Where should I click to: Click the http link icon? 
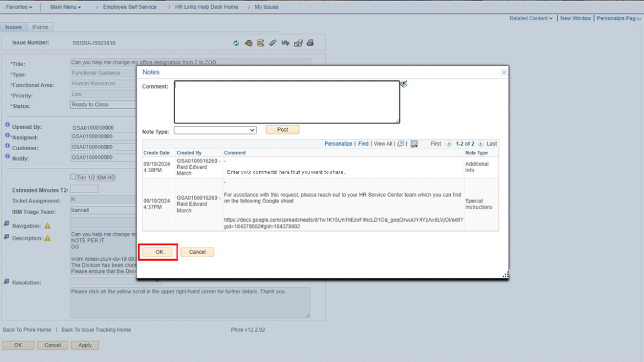coord(285,43)
